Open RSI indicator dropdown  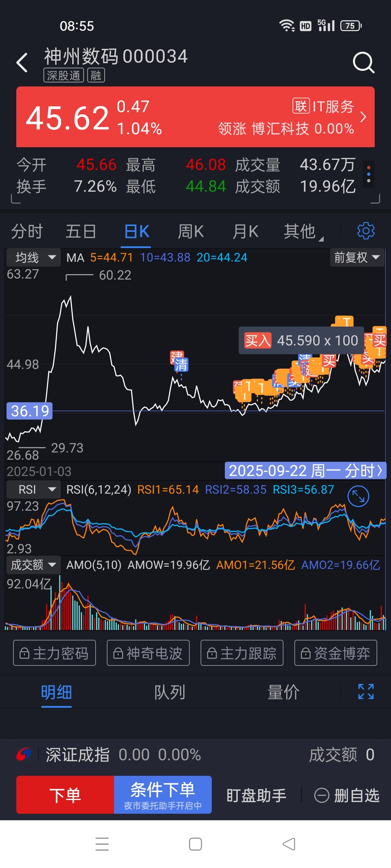coord(34,489)
